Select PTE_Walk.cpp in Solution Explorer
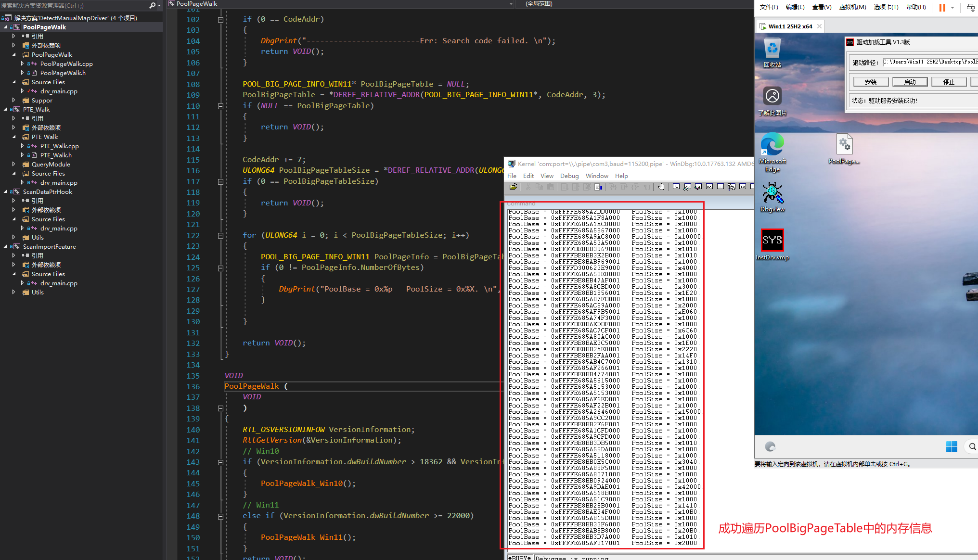Screen dimensions: 978x560 [x=60, y=146]
